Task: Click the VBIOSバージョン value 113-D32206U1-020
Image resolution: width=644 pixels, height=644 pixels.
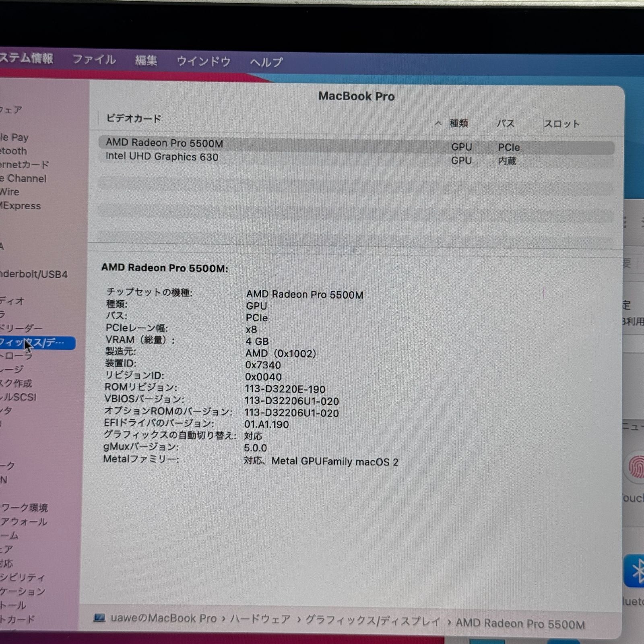Action: click(292, 401)
